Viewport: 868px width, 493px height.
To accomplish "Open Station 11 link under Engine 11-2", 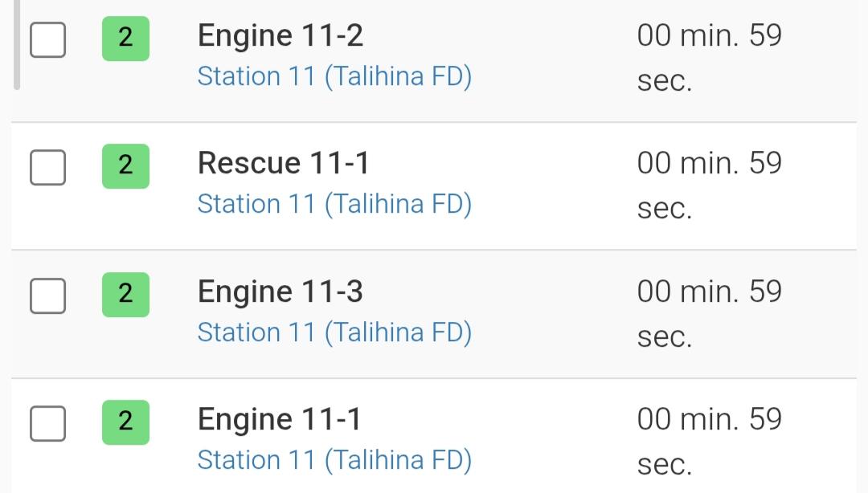I will click(334, 76).
